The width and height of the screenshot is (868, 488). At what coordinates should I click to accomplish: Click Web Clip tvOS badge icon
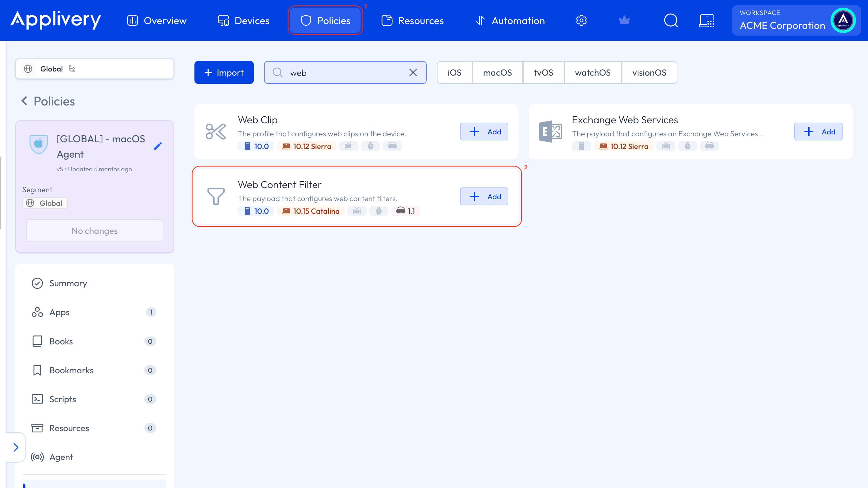point(349,146)
